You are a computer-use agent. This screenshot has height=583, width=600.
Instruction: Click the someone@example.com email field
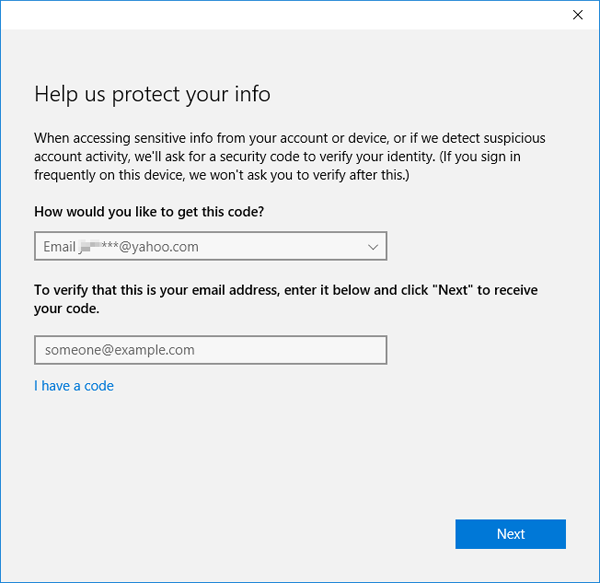pos(210,350)
